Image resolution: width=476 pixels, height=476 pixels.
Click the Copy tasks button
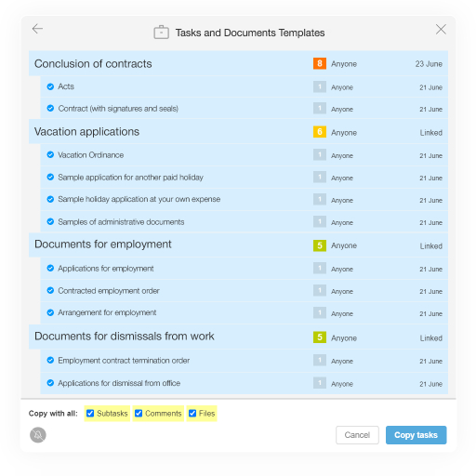[416, 435]
